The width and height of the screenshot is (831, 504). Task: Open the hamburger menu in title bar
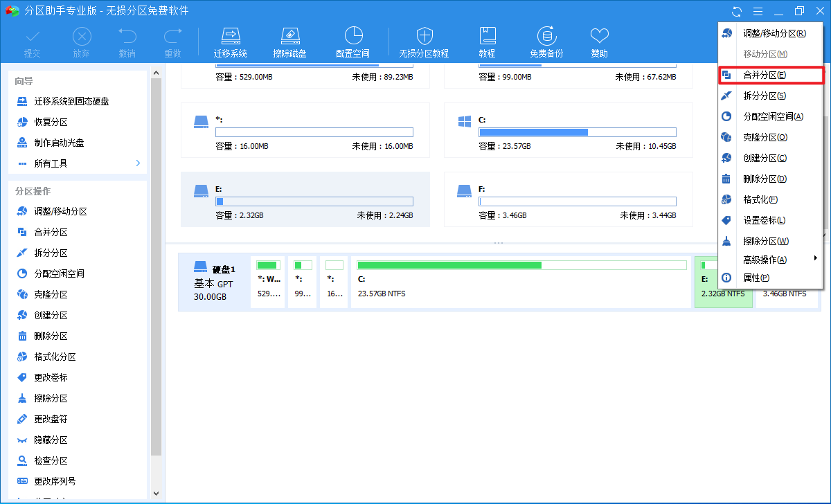pyautogui.click(x=758, y=12)
